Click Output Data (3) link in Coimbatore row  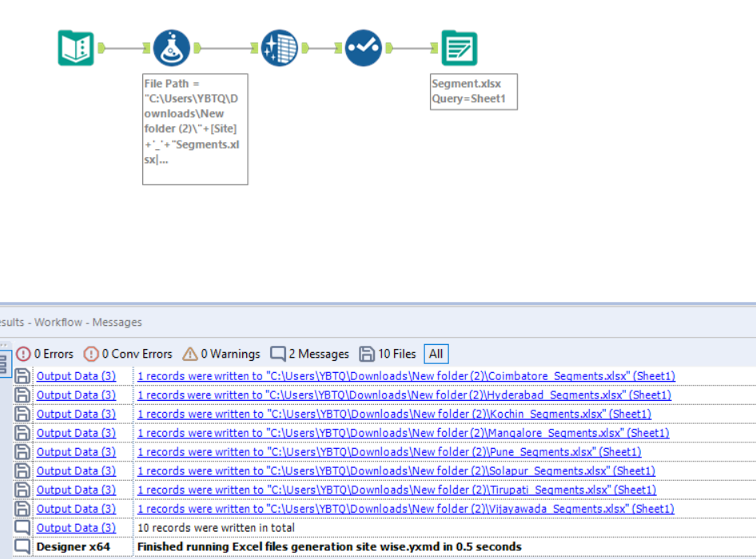(76, 376)
